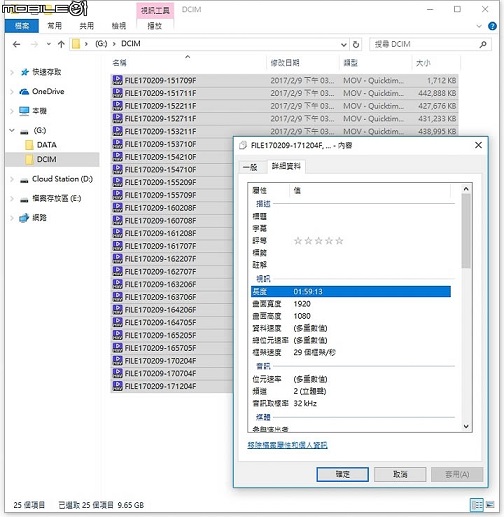504x517 pixels.
Task: Click the back navigation arrow
Action: point(16,44)
